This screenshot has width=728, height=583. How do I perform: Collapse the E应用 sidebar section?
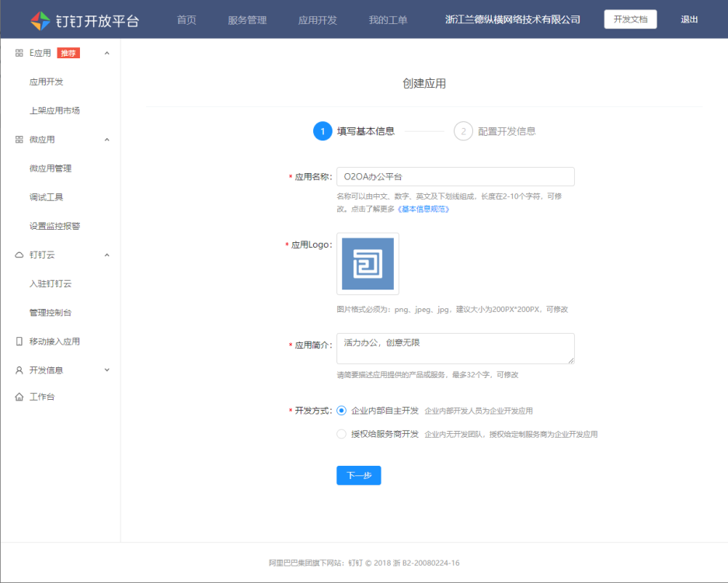tap(107, 53)
